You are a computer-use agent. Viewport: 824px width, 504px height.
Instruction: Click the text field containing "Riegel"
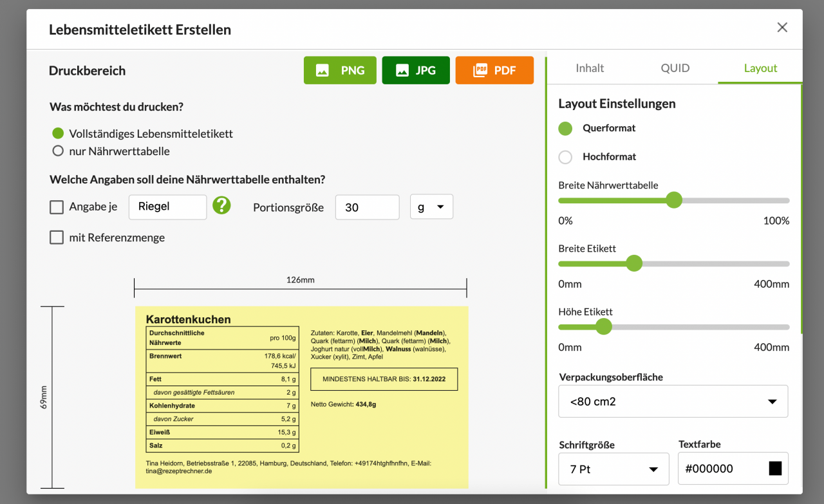coord(167,207)
